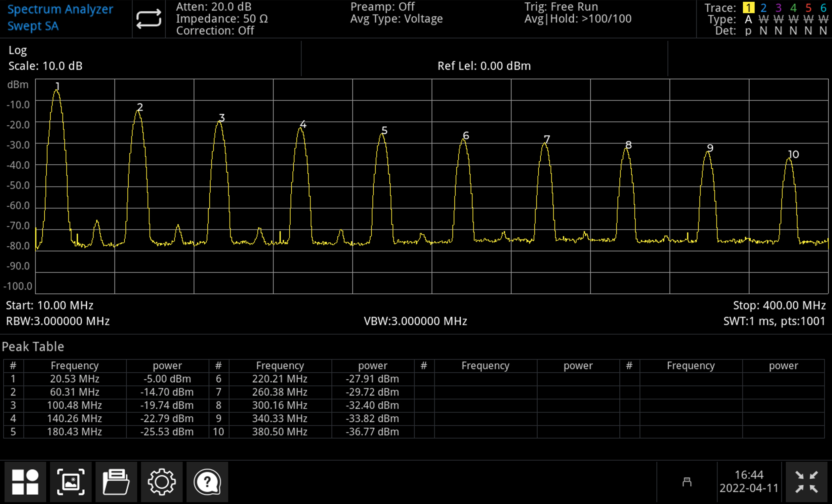Viewport: 832px width, 504px height.
Task: Select peak table row 100.48 MHz
Action: click(74, 405)
